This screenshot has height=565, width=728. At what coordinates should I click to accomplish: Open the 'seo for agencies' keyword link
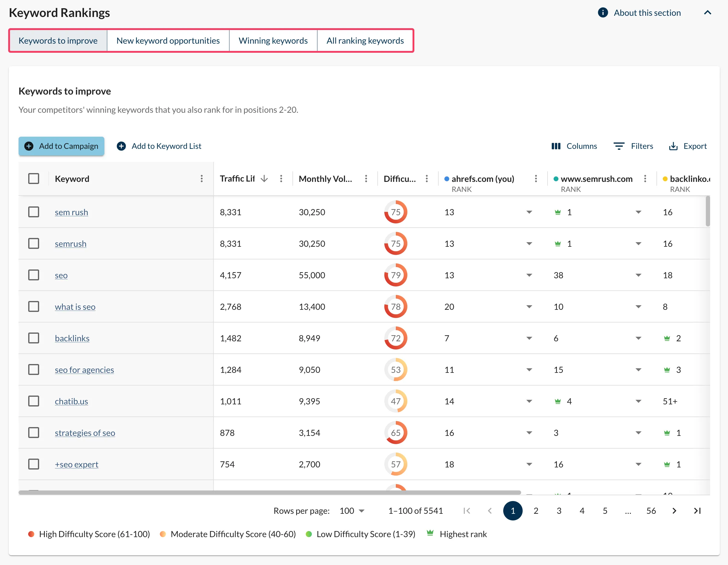pos(84,370)
